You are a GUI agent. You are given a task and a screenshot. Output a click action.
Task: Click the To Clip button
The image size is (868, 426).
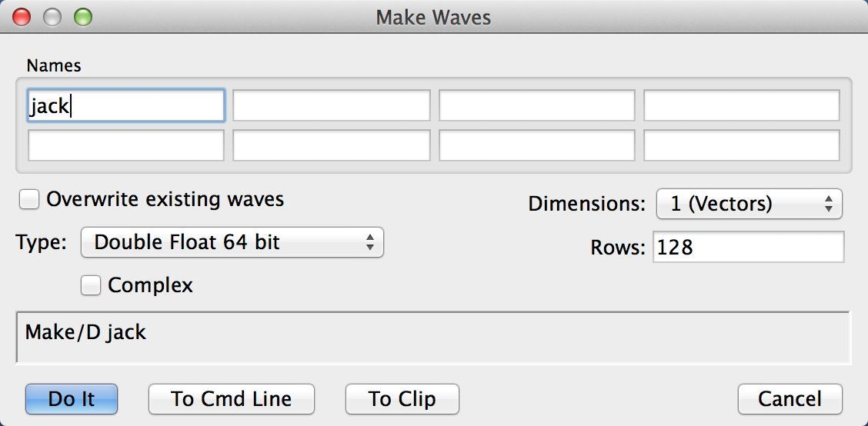click(x=402, y=399)
